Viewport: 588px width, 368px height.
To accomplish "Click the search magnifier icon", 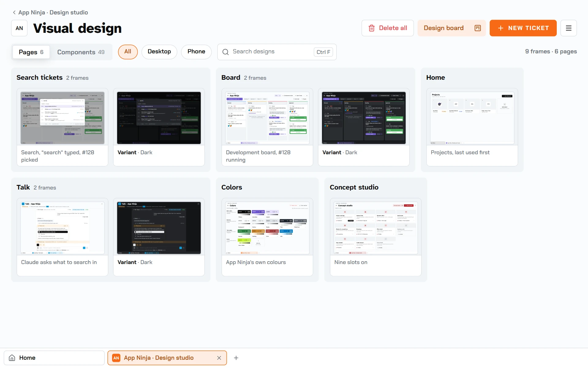I will tap(225, 52).
